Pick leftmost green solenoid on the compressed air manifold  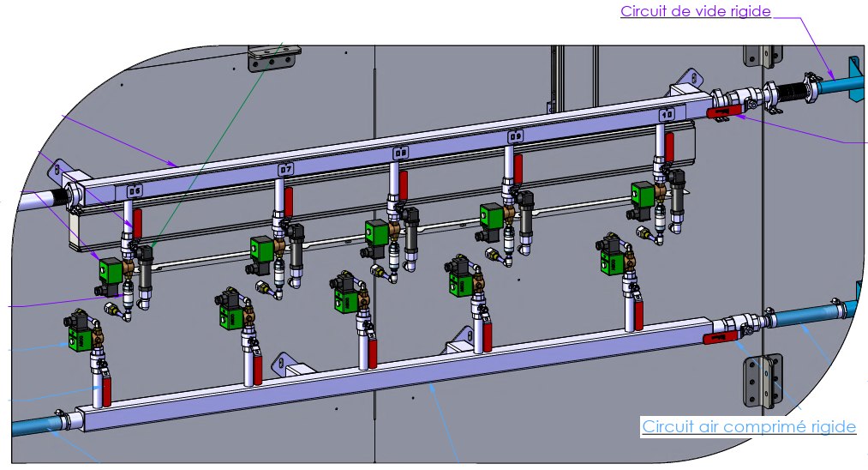(x=81, y=335)
